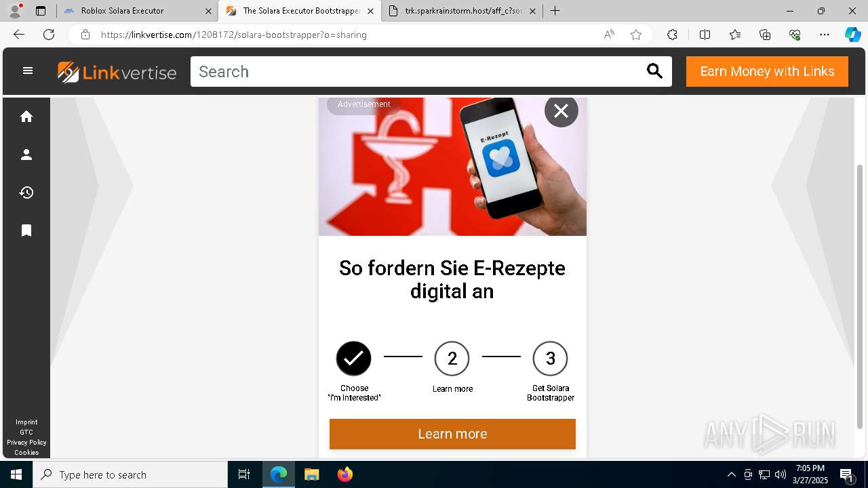Activate Read aloud icon in address bar
Screen dimensions: 868x488
coord(609,35)
